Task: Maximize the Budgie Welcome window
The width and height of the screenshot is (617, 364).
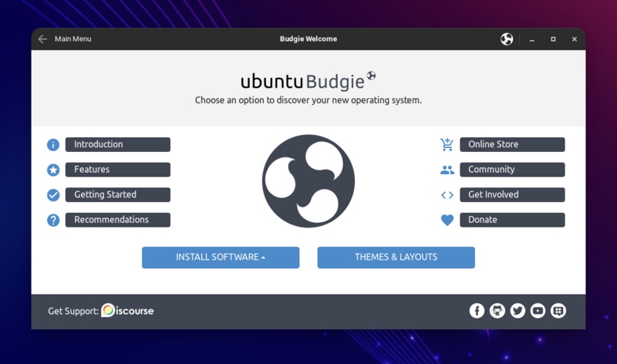Action: 553,39
